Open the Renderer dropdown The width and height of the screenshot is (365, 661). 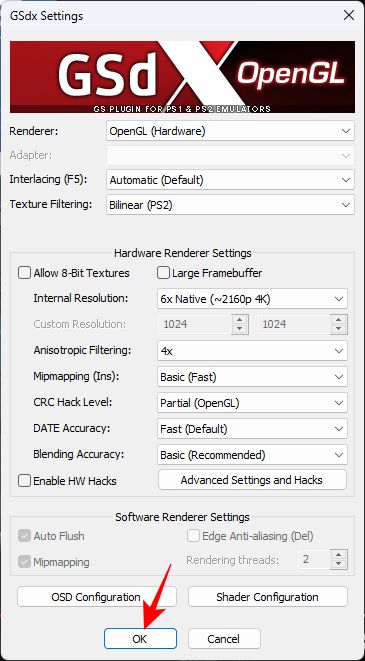(230, 131)
